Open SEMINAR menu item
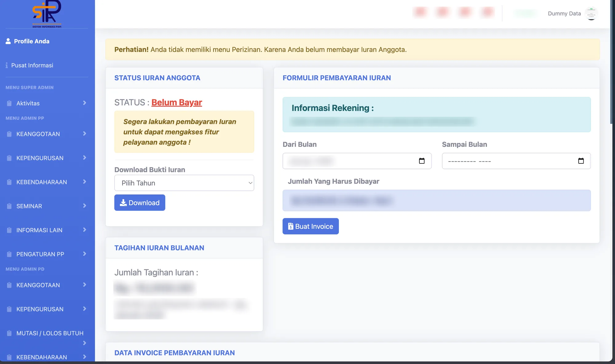 click(x=29, y=206)
